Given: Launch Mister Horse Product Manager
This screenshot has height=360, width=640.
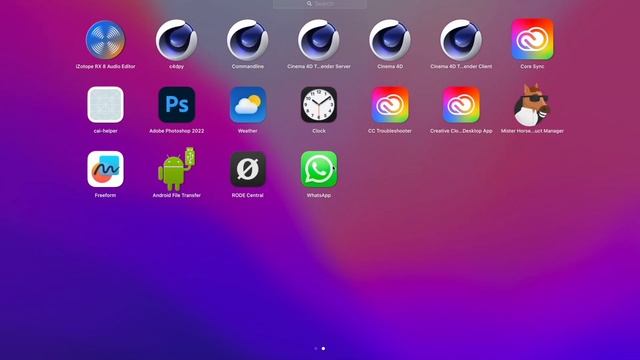Looking at the screenshot, I should click(x=532, y=104).
